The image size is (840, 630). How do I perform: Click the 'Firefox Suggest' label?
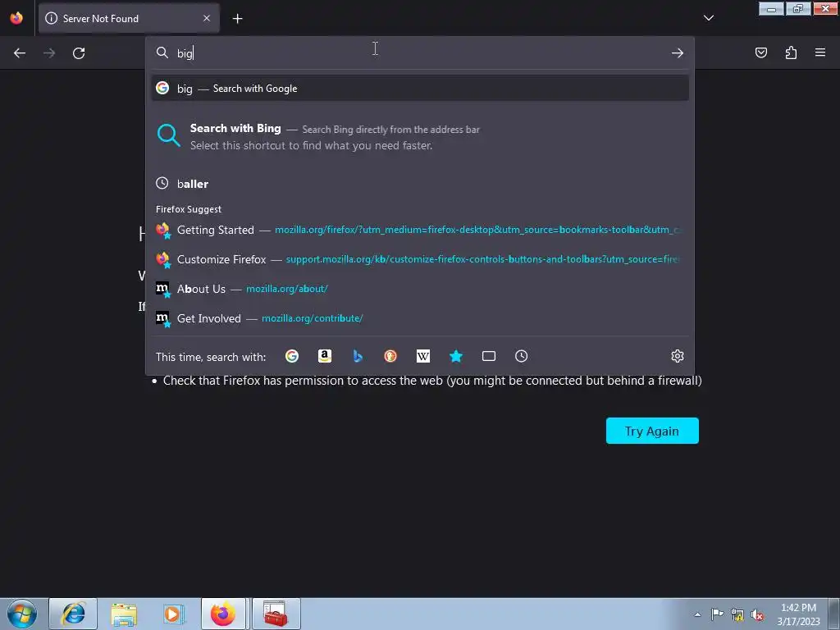[x=189, y=209]
